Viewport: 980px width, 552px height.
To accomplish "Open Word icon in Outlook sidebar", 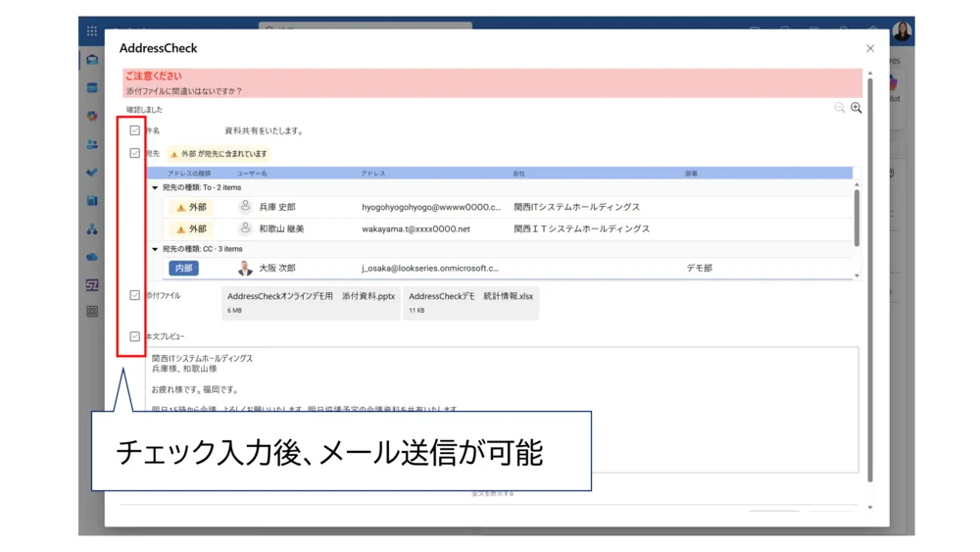I will (92, 201).
